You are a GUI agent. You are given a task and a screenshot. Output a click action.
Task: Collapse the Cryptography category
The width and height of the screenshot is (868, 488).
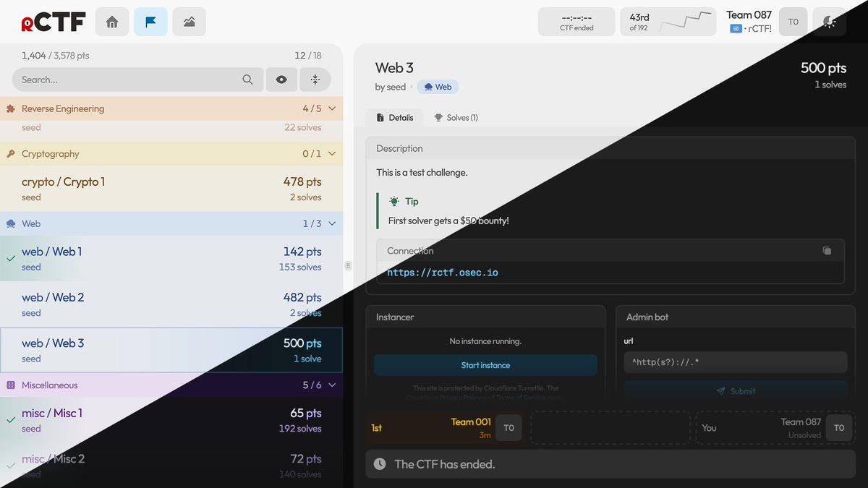point(333,154)
